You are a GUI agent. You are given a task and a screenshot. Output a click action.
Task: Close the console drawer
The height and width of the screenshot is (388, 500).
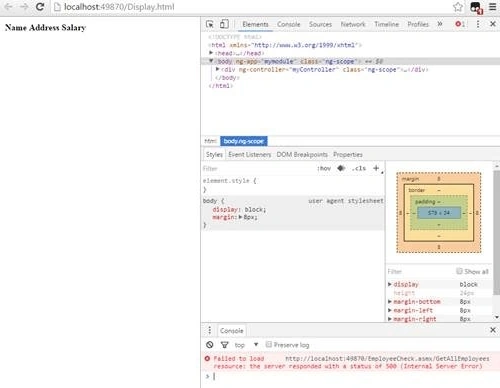coord(493,330)
